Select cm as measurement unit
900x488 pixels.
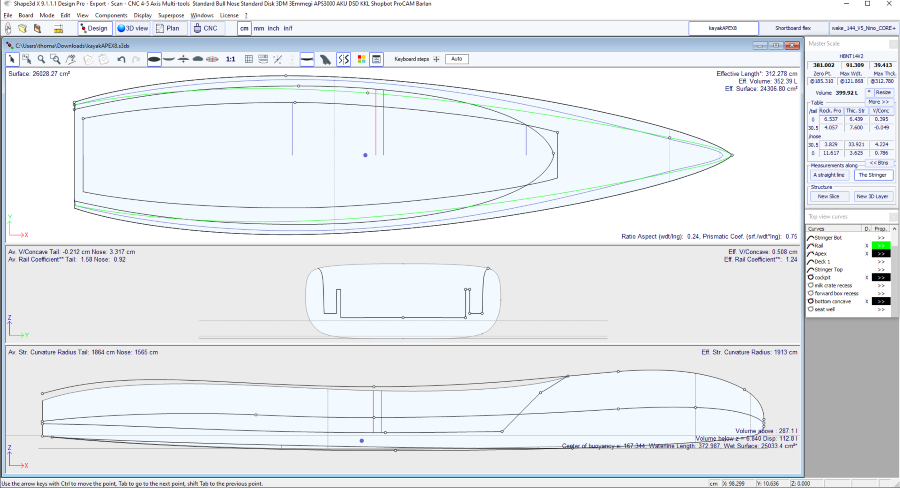pyautogui.click(x=244, y=29)
